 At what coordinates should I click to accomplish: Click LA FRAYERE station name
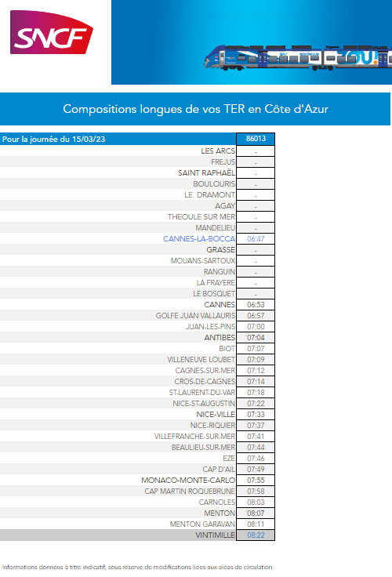pyautogui.click(x=216, y=282)
